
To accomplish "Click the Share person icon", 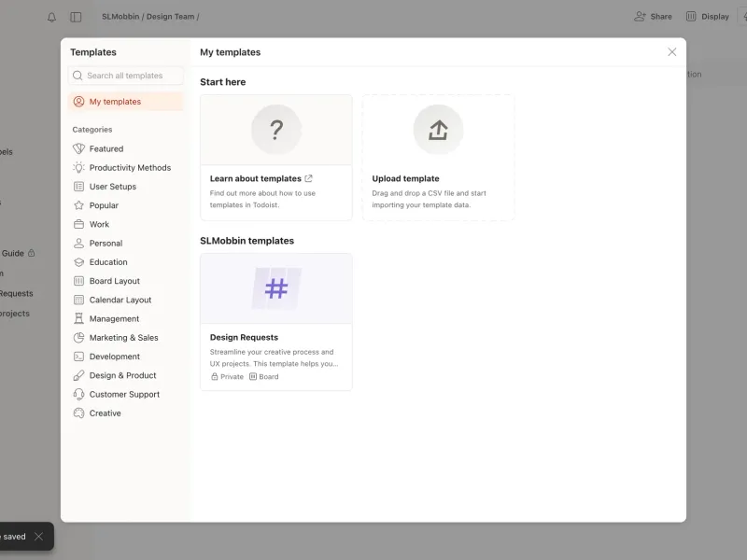I will click(640, 17).
